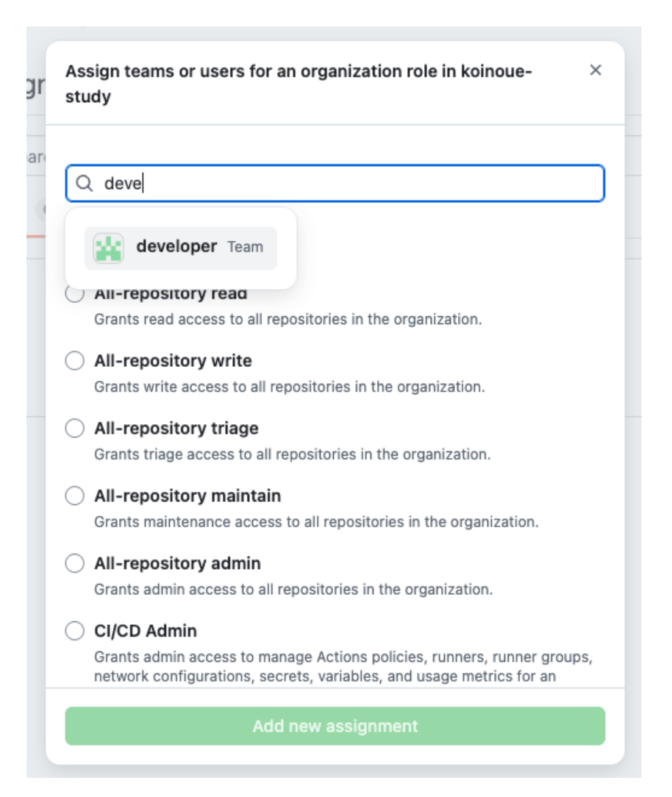The width and height of the screenshot is (672, 797).
Task: Click the search magnifier icon
Action: coord(85,183)
